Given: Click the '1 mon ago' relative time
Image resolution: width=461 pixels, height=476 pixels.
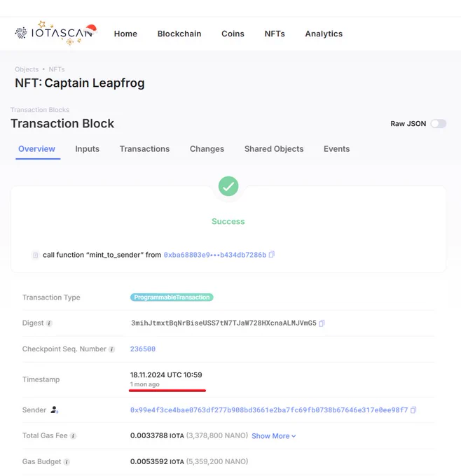Looking at the screenshot, I should coord(144,384).
